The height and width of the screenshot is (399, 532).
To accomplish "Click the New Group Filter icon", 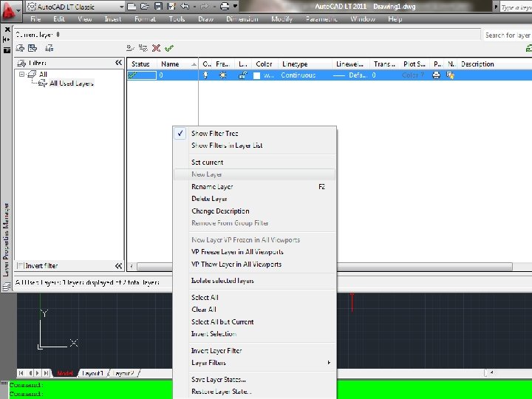I will [33, 48].
